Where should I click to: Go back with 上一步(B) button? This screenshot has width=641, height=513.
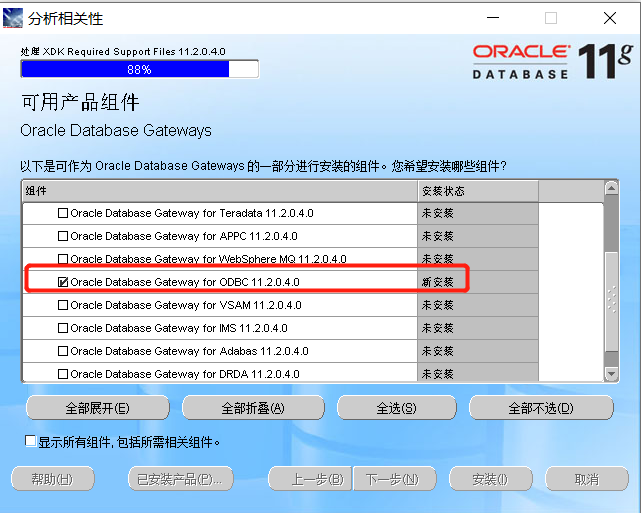310,479
